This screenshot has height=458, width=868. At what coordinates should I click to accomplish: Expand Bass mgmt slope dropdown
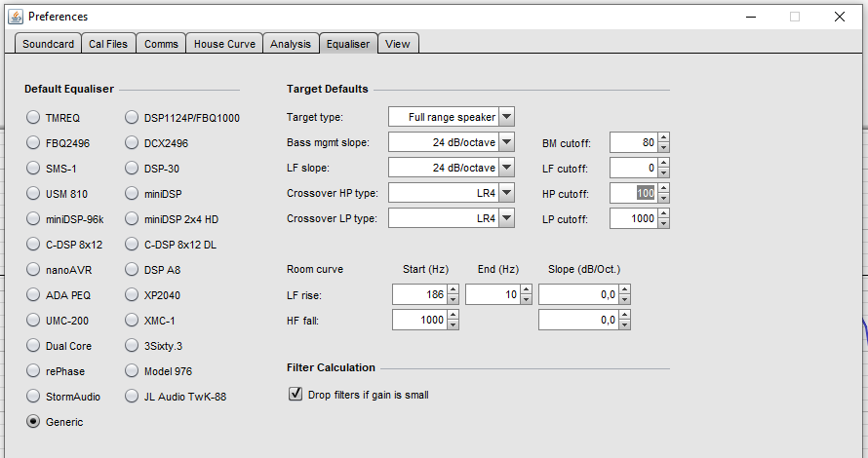click(x=506, y=142)
